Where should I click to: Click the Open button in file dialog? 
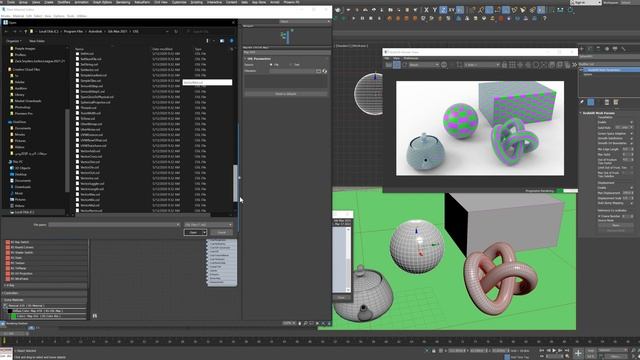coord(193,232)
